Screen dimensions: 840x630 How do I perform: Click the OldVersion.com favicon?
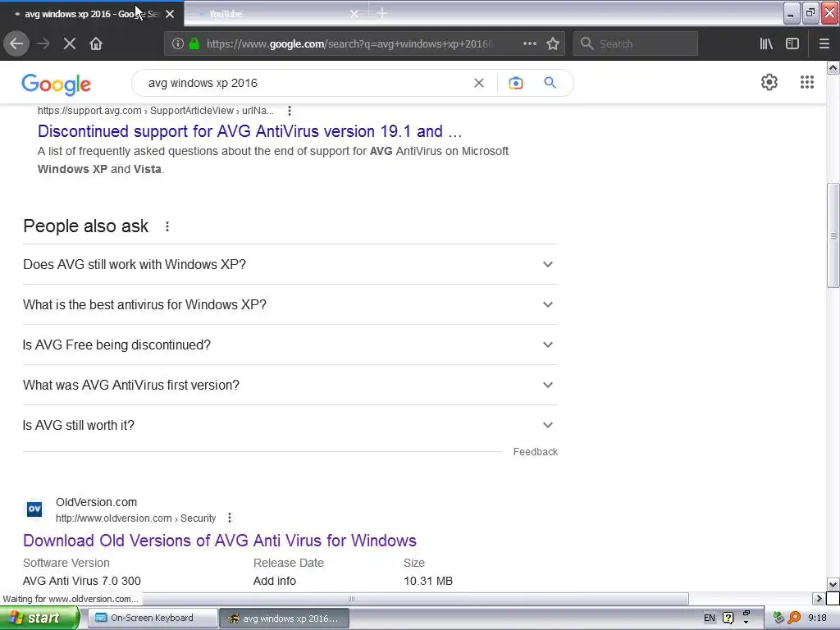click(34, 509)
